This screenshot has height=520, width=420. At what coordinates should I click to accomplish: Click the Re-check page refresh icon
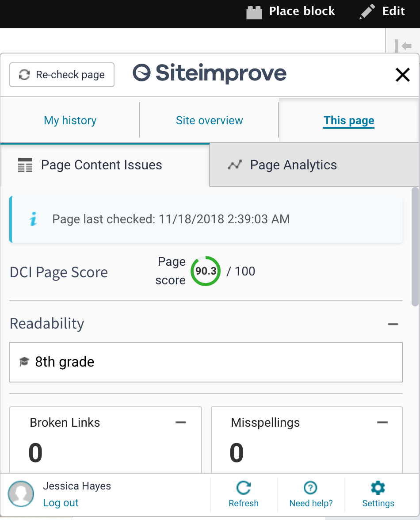click(24, 75)
